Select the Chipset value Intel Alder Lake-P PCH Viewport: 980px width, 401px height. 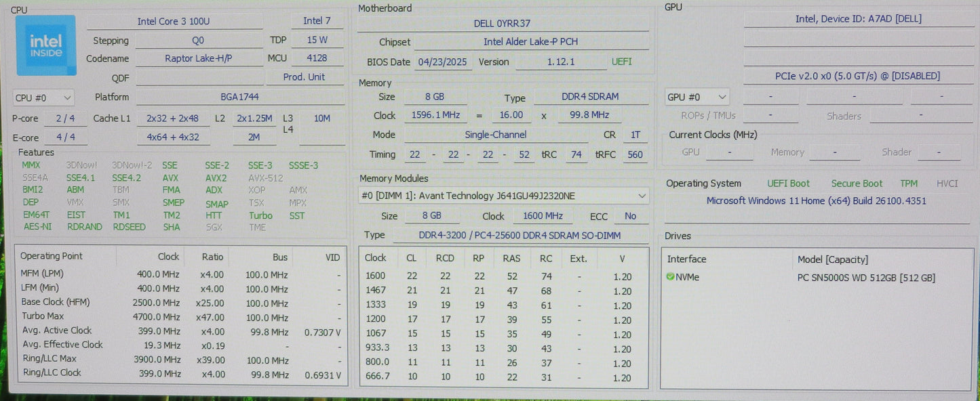coord(531,42)
